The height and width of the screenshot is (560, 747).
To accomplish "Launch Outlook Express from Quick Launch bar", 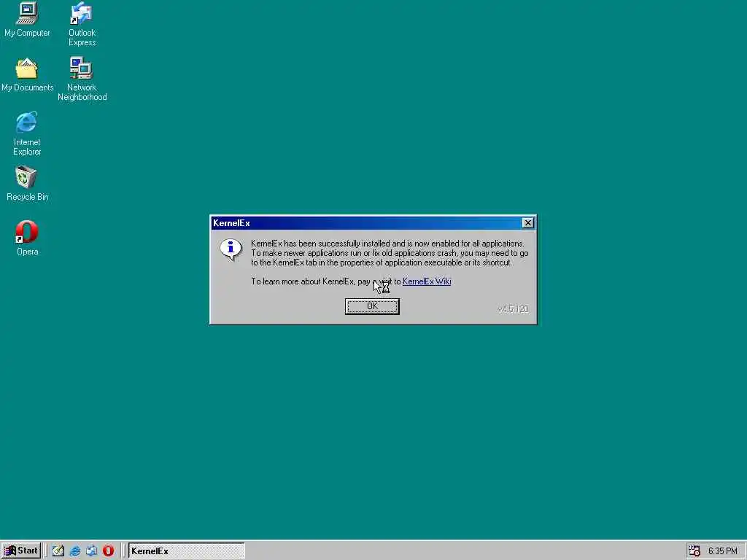I will tap(91, 551).
